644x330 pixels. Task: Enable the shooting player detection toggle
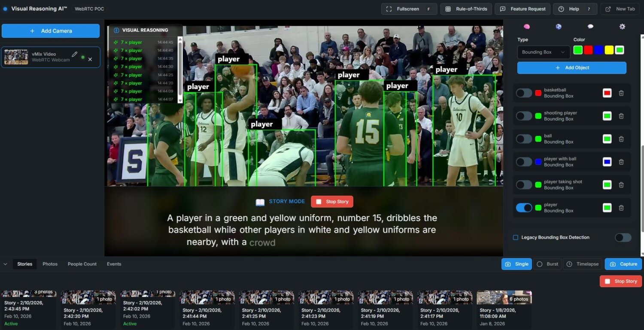(x=524, y=116)
